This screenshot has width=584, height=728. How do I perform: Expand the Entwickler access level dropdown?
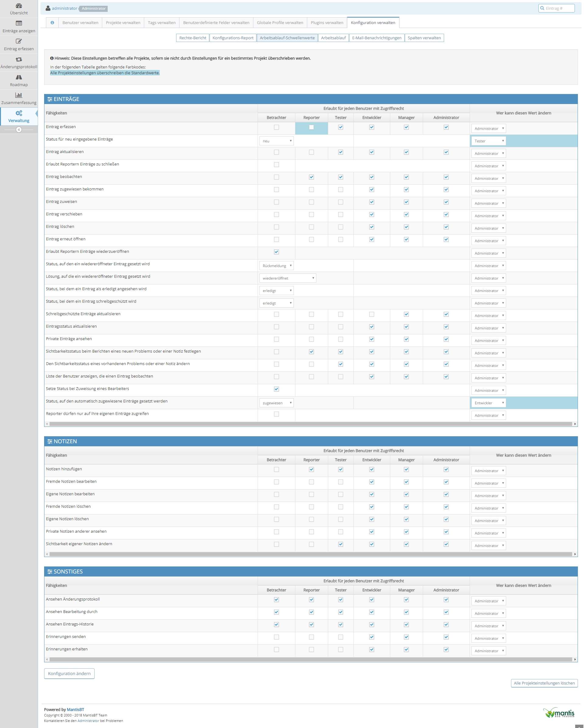488,403
